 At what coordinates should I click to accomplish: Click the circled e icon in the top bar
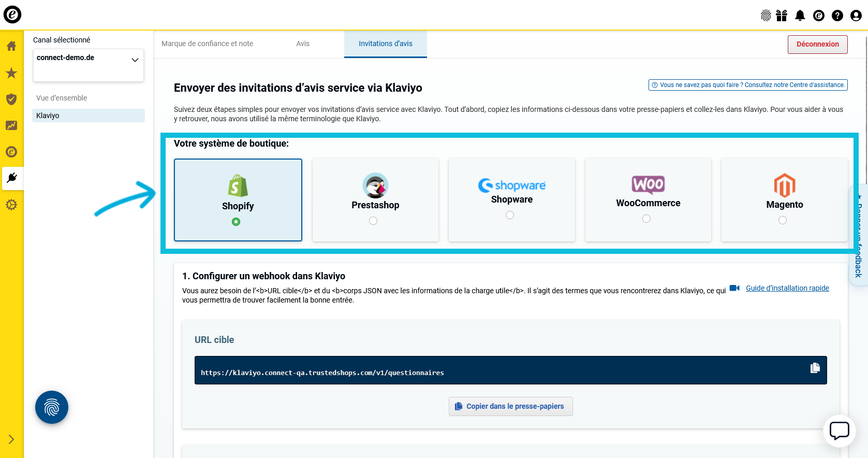click(819, 16)
